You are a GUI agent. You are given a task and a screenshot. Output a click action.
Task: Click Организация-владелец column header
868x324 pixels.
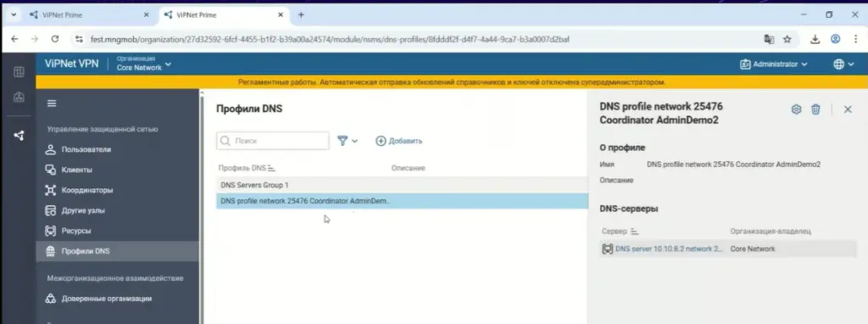pyautogui.click(x=770, y=231)
